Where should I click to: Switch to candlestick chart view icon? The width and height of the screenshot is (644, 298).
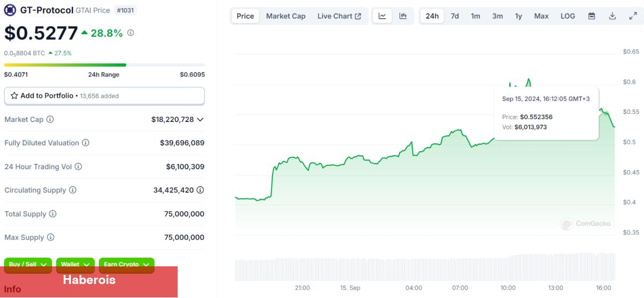point(403,16)
